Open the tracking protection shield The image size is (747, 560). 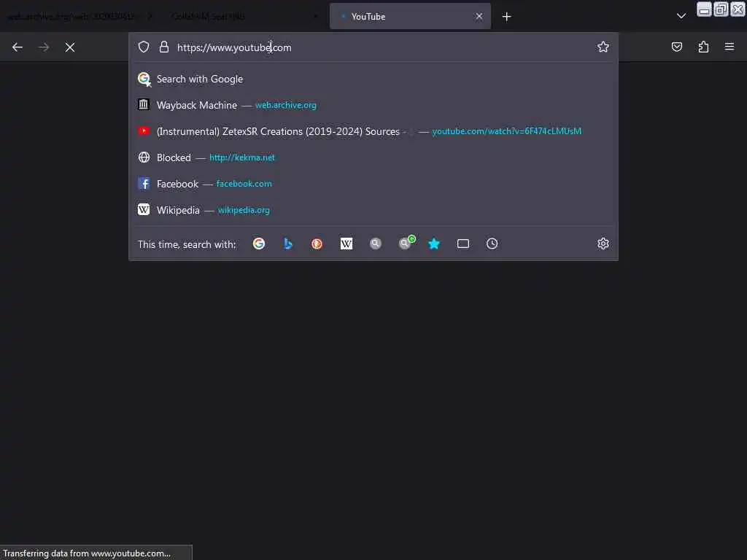[144, 47]
